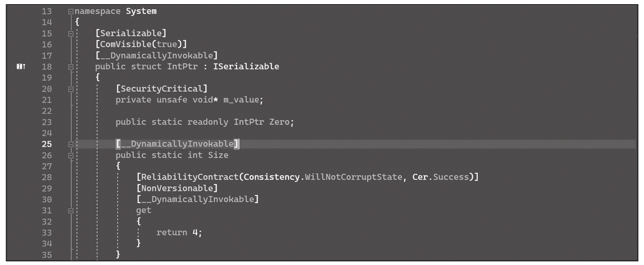Click the ComVisible attribute text
The height and width of the screenshot is (265, 644).
click(123, 44)
